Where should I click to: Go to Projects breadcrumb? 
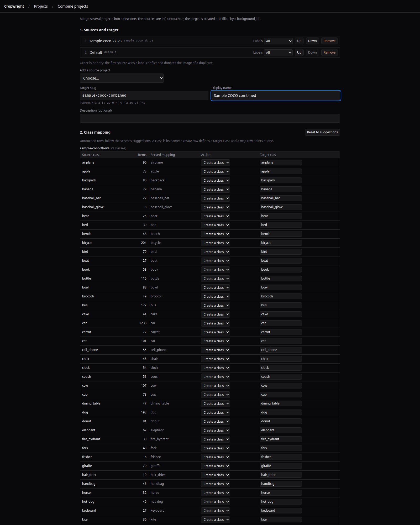[41, 6]
